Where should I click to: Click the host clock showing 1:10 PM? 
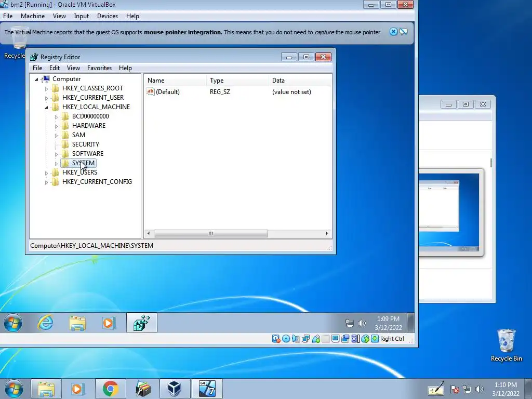506,389
